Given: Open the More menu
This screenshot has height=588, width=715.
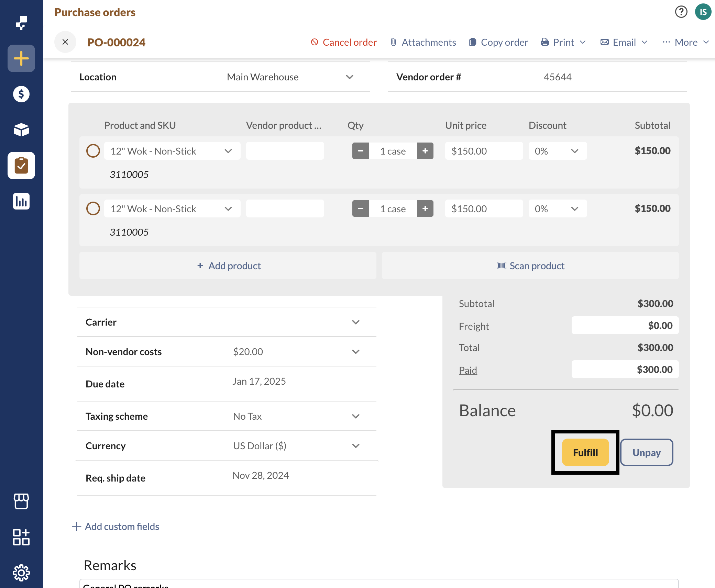Looking at the screenshot, I should point(686,42).
